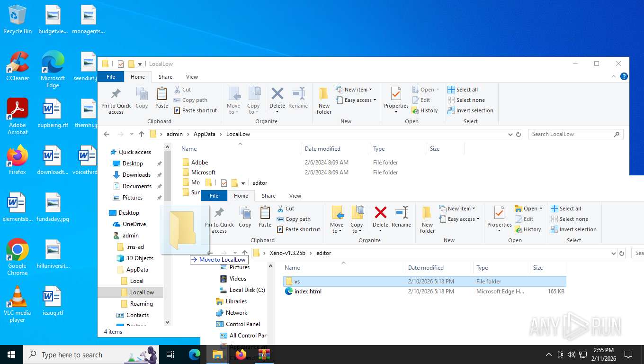Open Easy access dropdown in LocalLow window
Image resolution: width=644 pixels, height=364 pixels.
[356, 100]
